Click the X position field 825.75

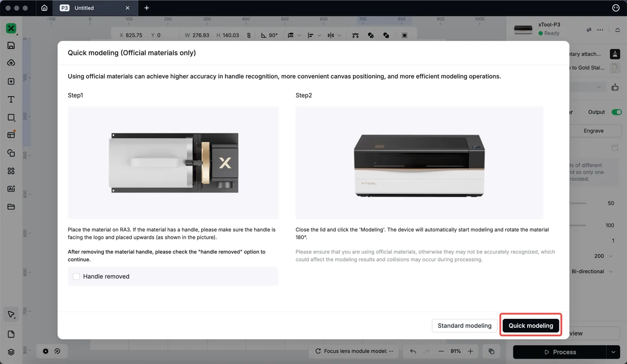(134, 35)
